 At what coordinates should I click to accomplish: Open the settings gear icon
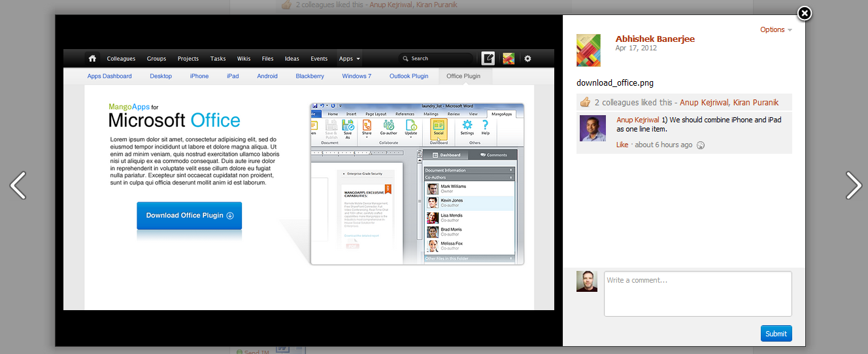(x=527, y=59)
